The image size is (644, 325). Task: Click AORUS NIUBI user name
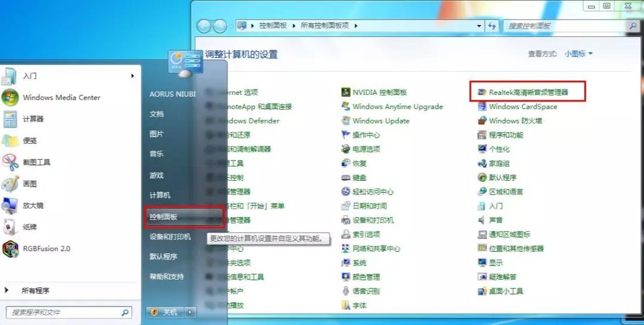click(172, 94)
